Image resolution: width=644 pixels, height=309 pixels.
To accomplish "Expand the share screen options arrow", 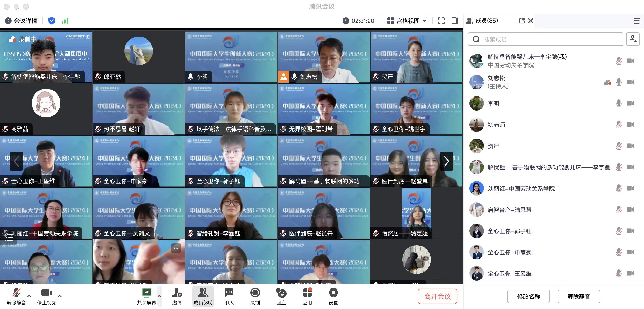I will coord(159,296).
